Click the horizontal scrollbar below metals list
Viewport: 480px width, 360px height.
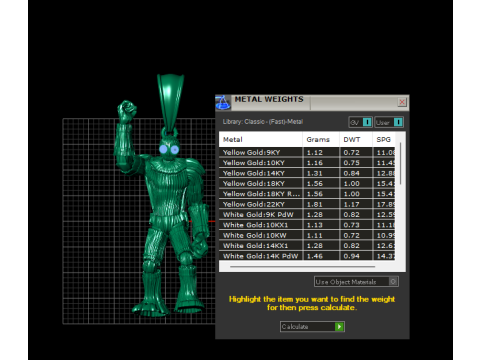pyautogui.click(x=302, y=267)
